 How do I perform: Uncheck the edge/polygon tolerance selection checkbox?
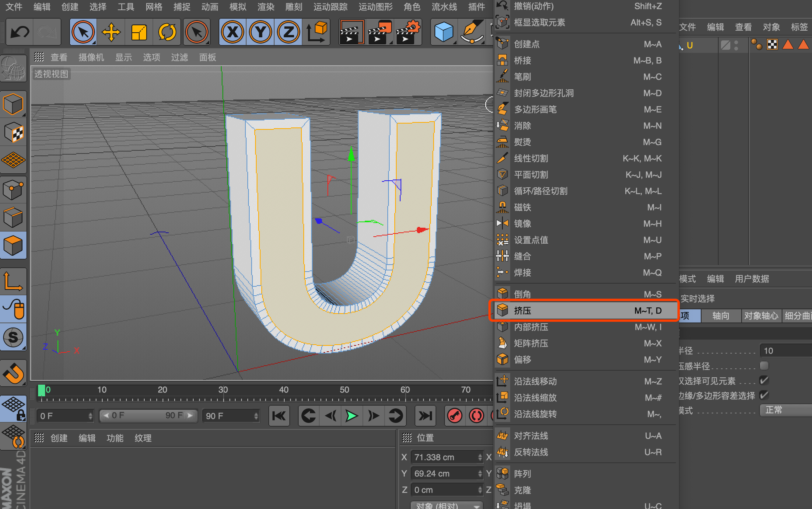point(764,395)
